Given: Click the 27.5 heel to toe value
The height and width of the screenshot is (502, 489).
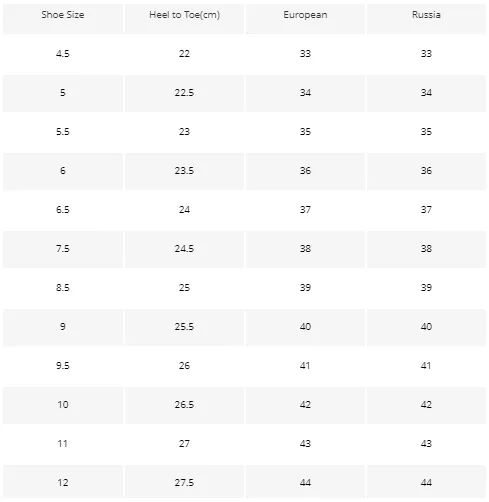Looking at the screenshot, I should pyautogui.click(x=184, y=483).
